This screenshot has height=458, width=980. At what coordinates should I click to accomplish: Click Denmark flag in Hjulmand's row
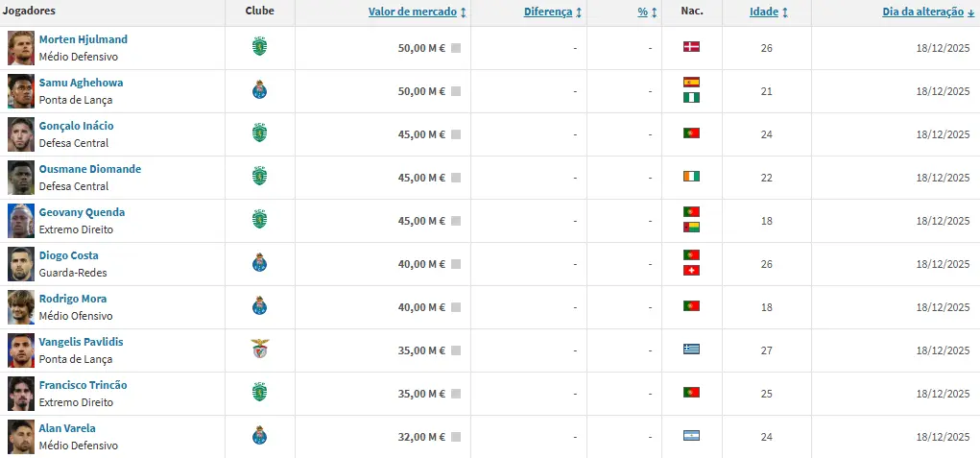coord(691,46)
